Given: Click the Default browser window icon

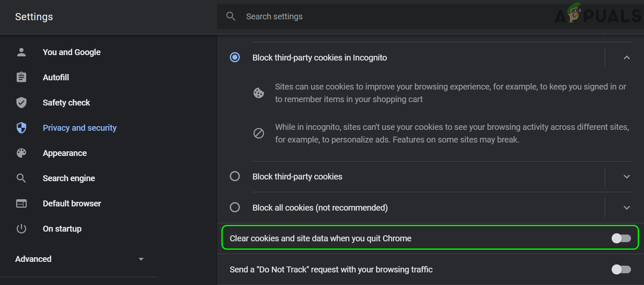Looking at the screenshot, I should click(21, 203).
